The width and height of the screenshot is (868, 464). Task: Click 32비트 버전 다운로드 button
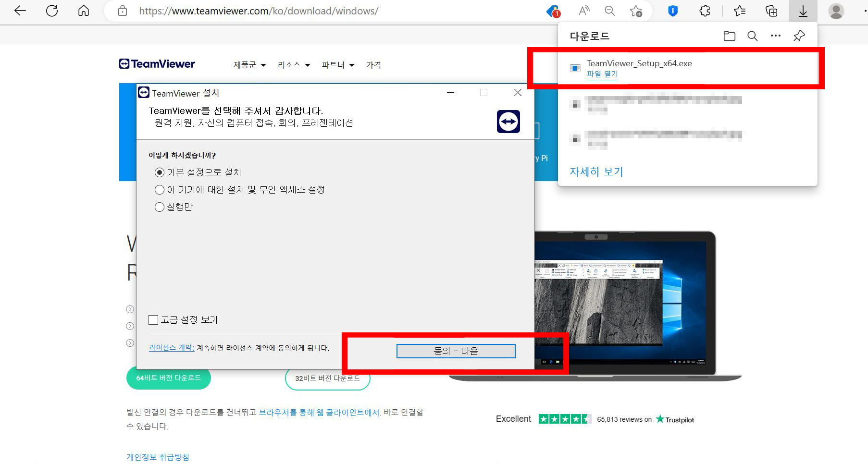(328, 379)
